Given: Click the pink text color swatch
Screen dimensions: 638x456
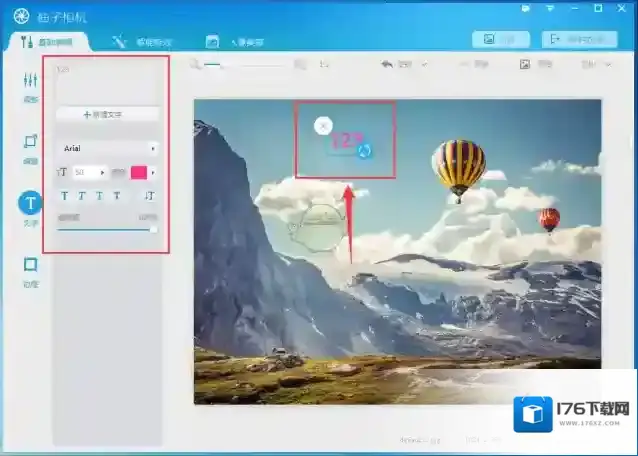Looking at the screenshot, I should [138, 173].
